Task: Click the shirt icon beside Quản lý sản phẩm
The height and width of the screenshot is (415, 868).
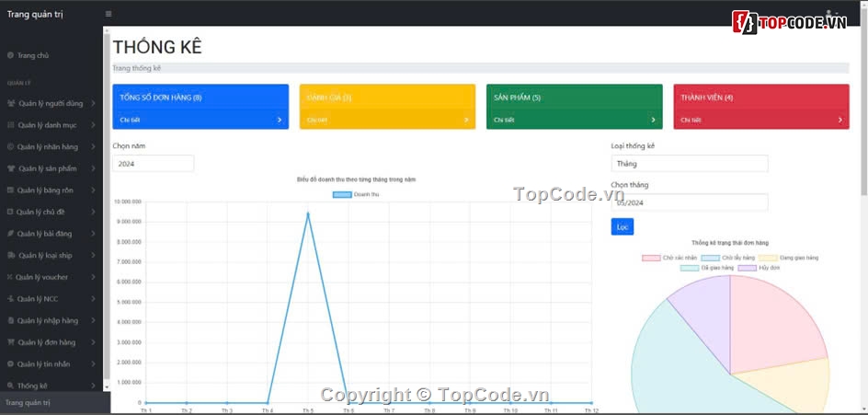Action: point(11,168)
